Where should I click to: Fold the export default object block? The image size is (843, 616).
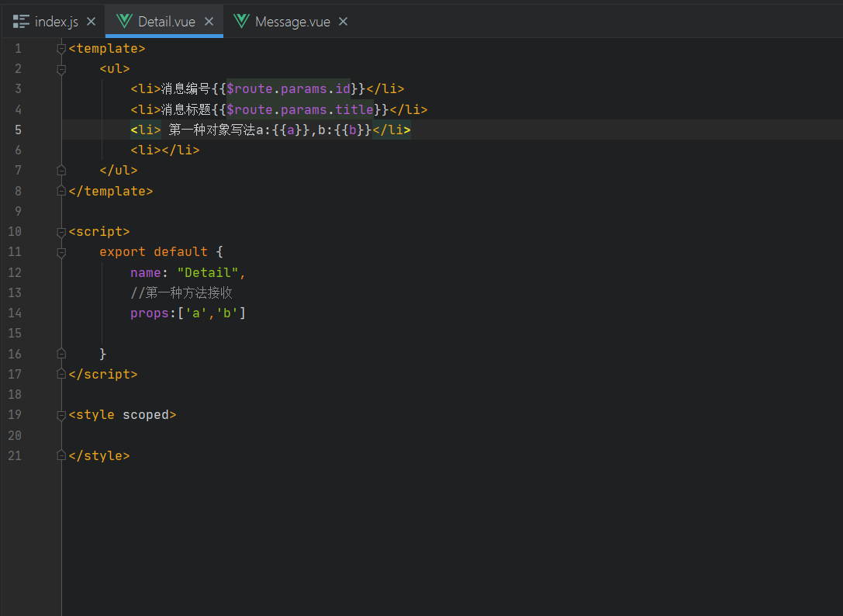tap(62, 252)
